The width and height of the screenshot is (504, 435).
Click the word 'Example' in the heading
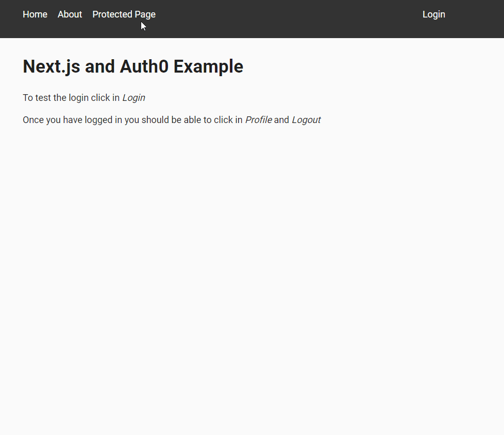[208, 67]
